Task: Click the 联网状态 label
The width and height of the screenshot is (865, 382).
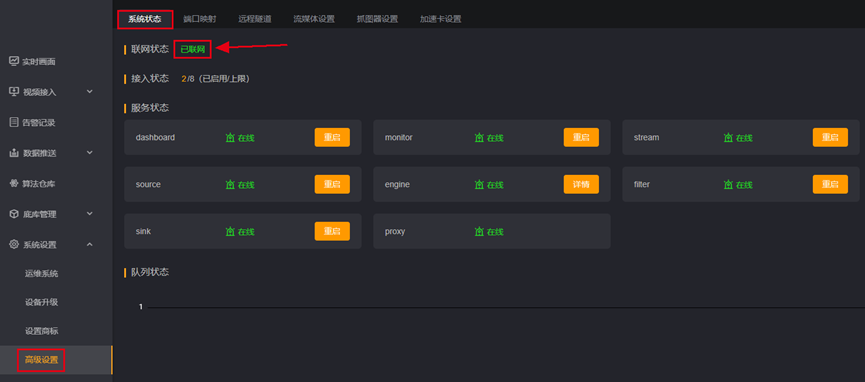Action: pos(150,49)
